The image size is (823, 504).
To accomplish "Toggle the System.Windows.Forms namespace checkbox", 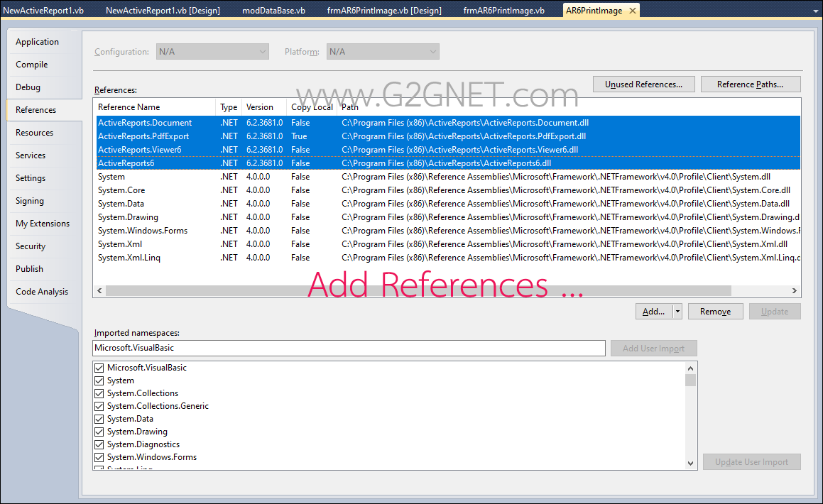I will coord(99,457).
